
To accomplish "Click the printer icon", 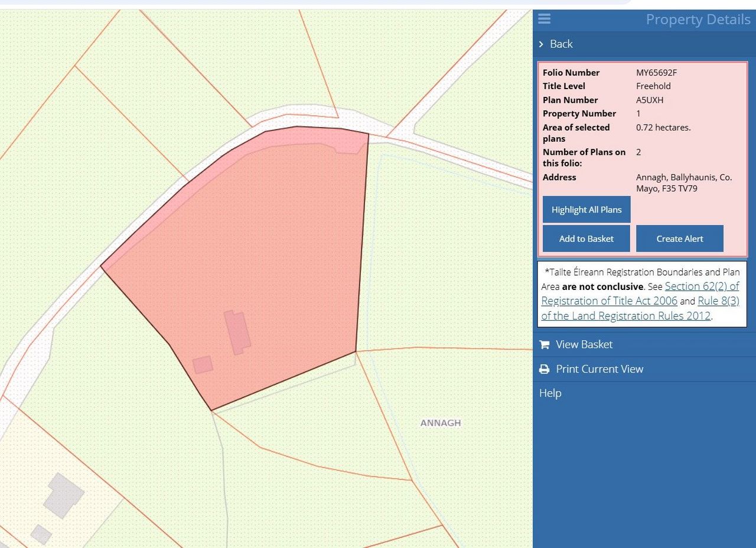I will 545,369.
